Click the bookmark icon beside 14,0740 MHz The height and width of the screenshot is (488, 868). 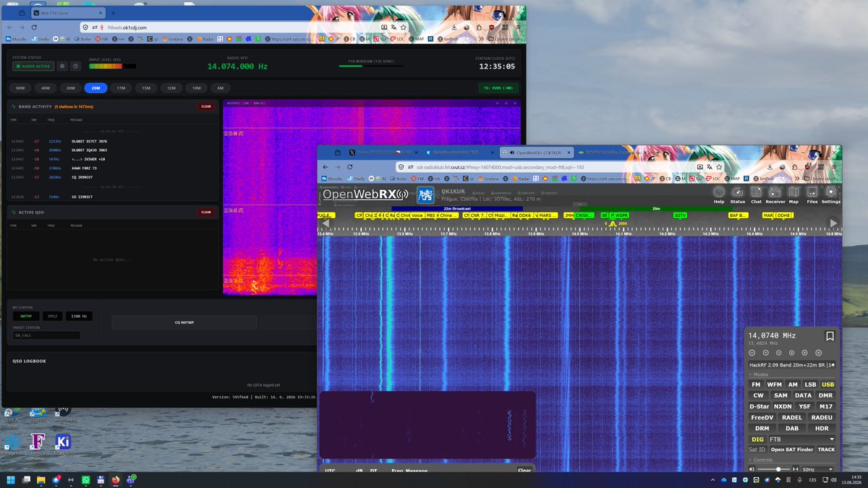[830, 336]
